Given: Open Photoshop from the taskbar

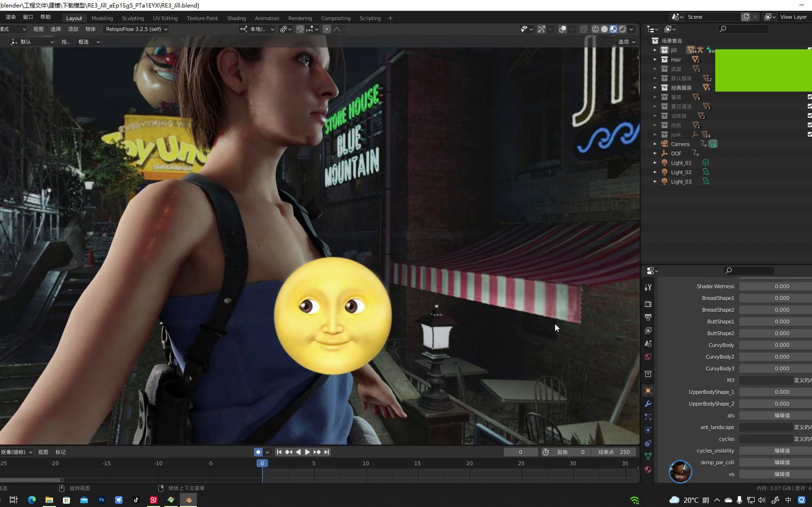Looking at the screenshot, I should [101, 500].
